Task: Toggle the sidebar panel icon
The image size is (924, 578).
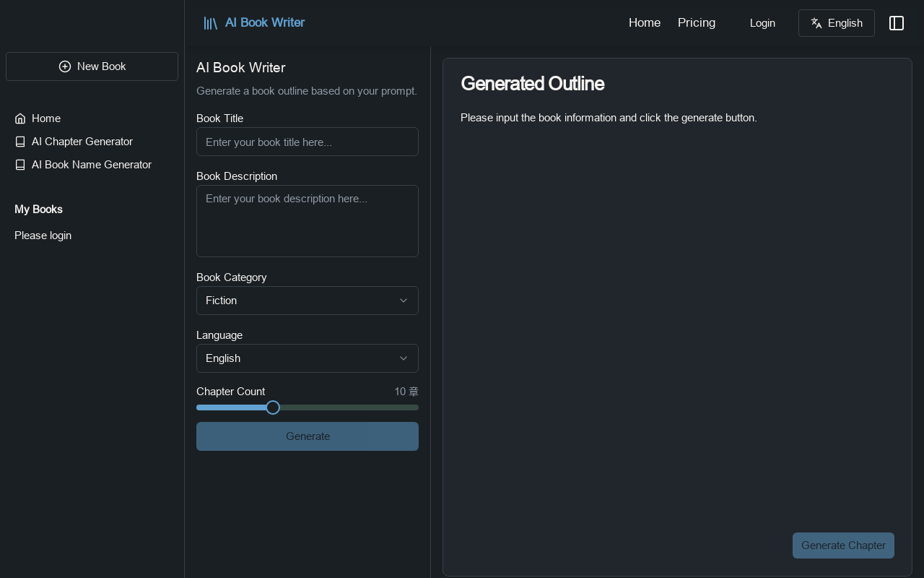Action: 897,23
